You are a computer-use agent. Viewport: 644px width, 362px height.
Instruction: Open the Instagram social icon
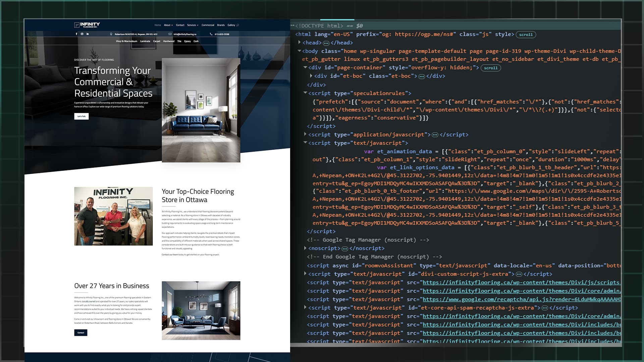pos(82,34)
